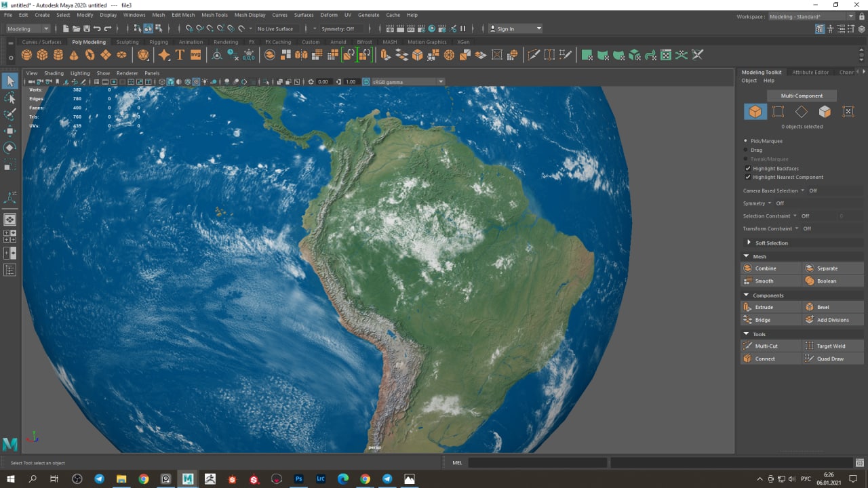Toggle textured display in viewport toolbar
Image resolution: width=868 pixels, height=488 pixels.
[196, 81]
